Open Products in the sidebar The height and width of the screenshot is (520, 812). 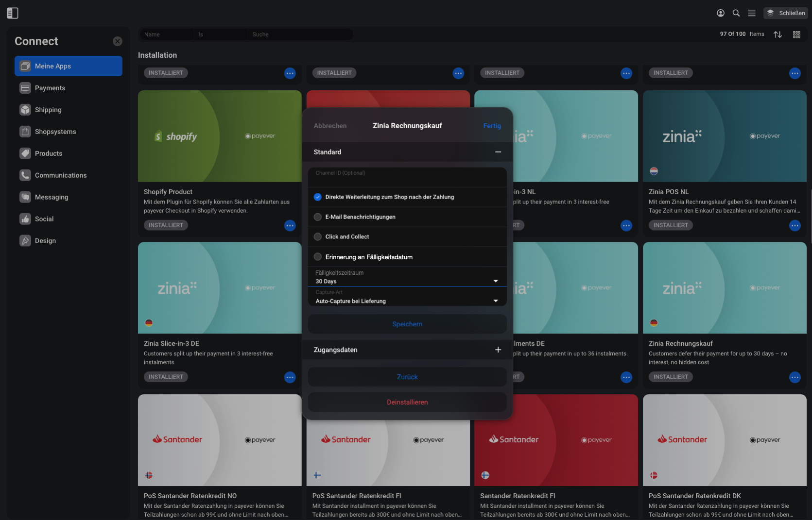click(x=69, y=153)
